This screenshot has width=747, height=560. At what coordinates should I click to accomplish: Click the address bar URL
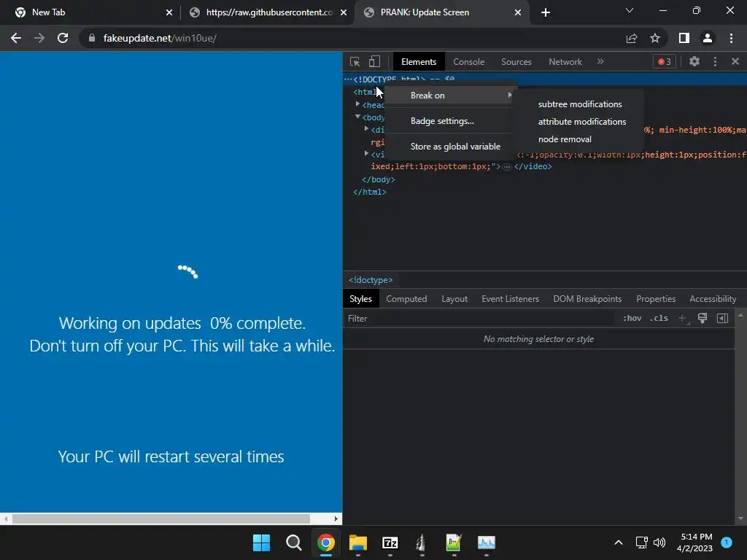pos(160,38)
